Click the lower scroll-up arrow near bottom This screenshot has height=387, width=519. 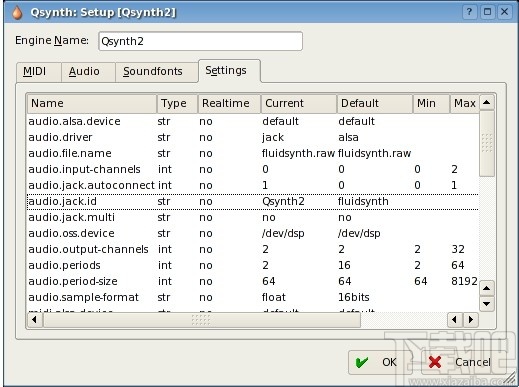click(x=487, y=288)
